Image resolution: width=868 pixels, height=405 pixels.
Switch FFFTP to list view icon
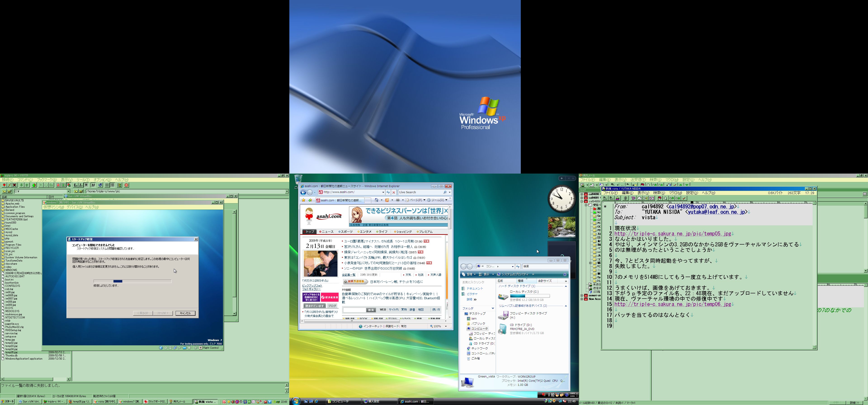coord(107,185)
